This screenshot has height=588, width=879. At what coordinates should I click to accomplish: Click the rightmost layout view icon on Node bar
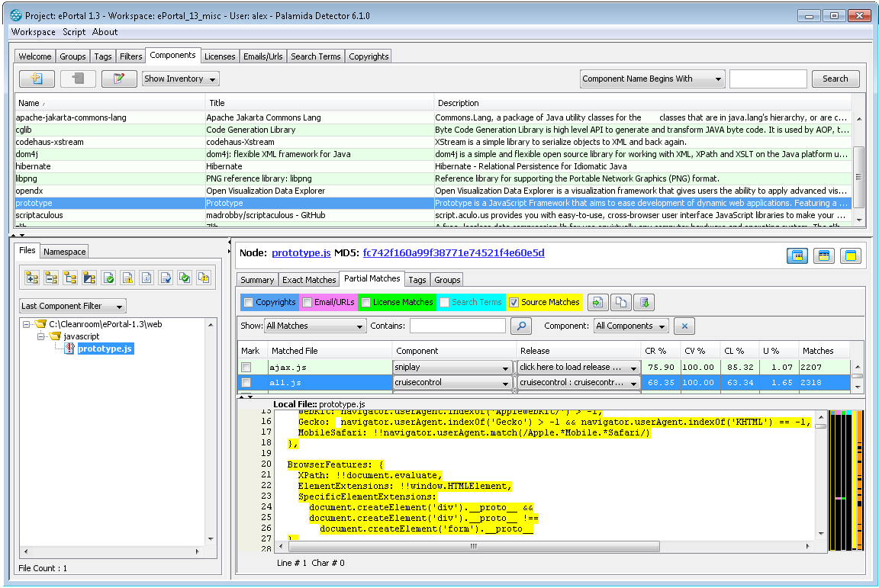pos(851,255)
